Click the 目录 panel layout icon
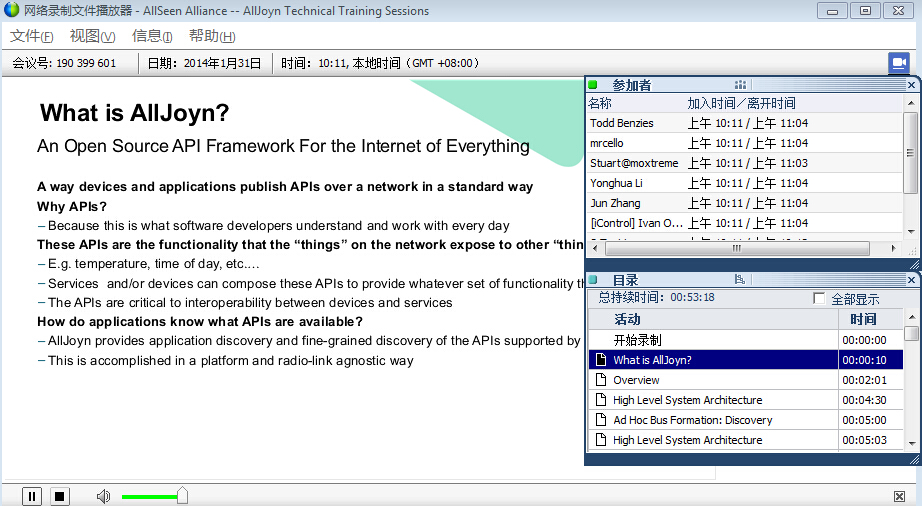The height and width of the screenshot is (506, 922). pyautogui.click(x=740, y=280)
